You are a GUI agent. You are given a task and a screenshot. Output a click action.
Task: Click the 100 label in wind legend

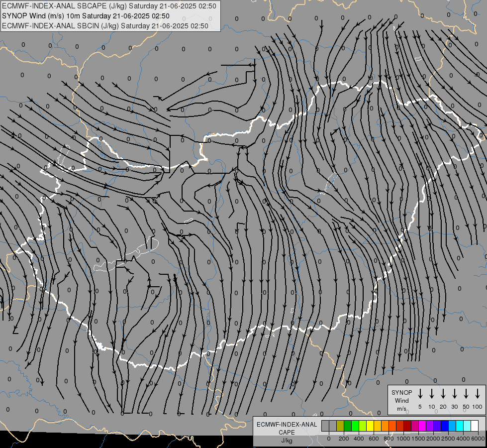[x=478, y=407]
